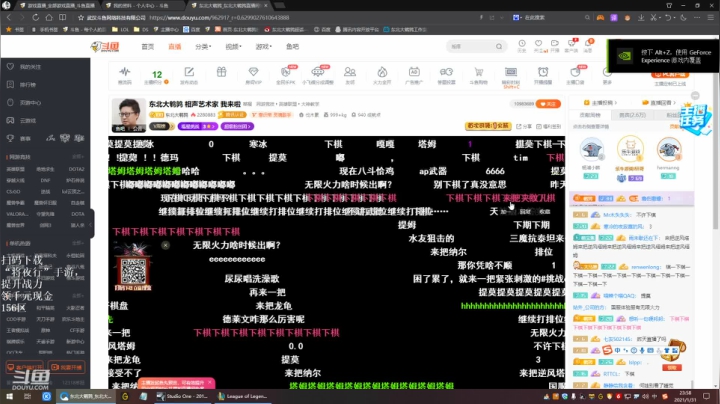Click the orange 关注 follow button
Image resolution: width=720 pixels, height=404 pixels.
tap(548, 104)
